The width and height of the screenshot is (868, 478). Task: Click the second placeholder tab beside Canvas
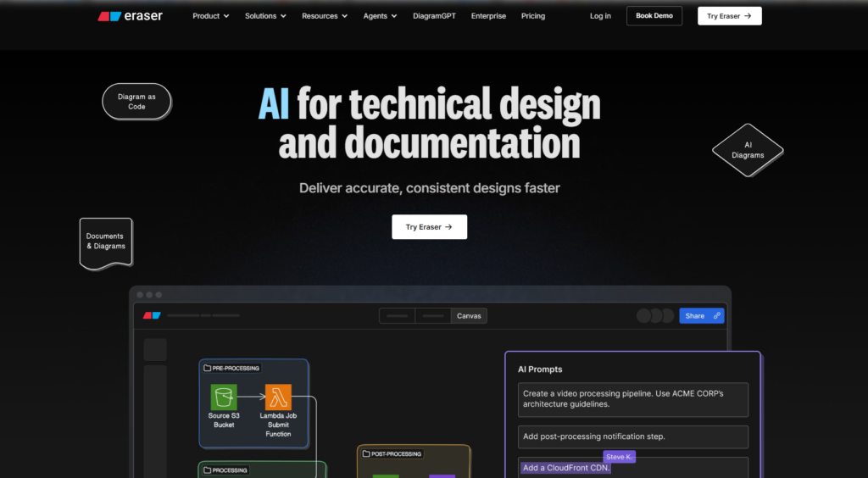[x=433, y=316]
